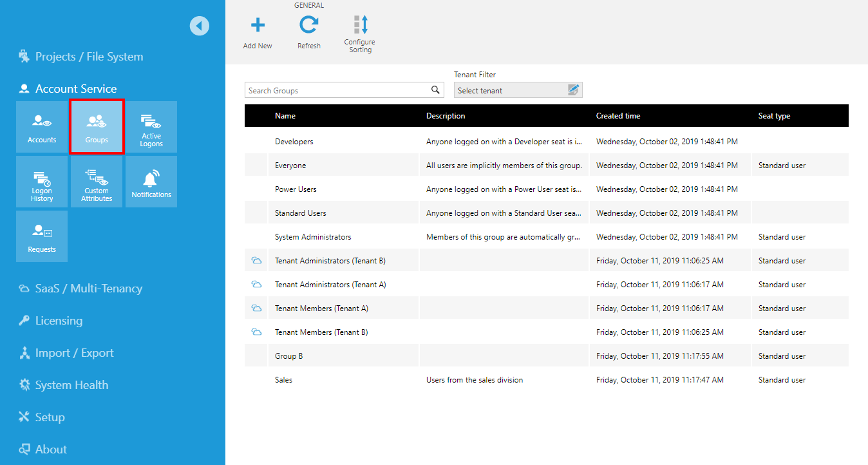Select the Everyone group row
This screenshot has height=465, width=868.
tap(547, 166)
